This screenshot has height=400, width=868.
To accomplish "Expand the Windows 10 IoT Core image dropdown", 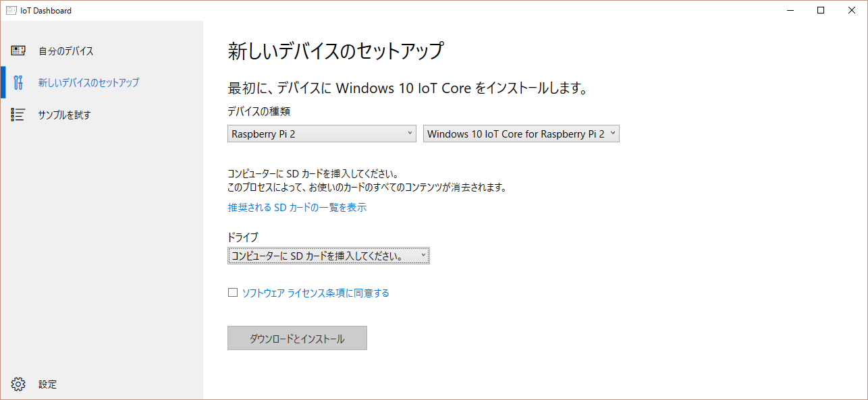I will tap(521, 134).
